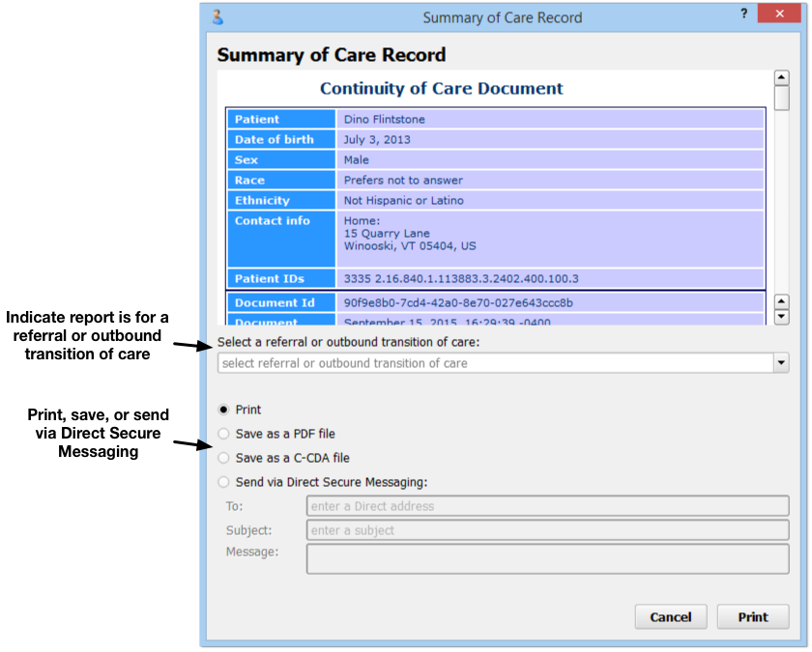Viewport: 812px width, 652px height.
Task: Click Race value Prefers not to answer
Action: 403,180
